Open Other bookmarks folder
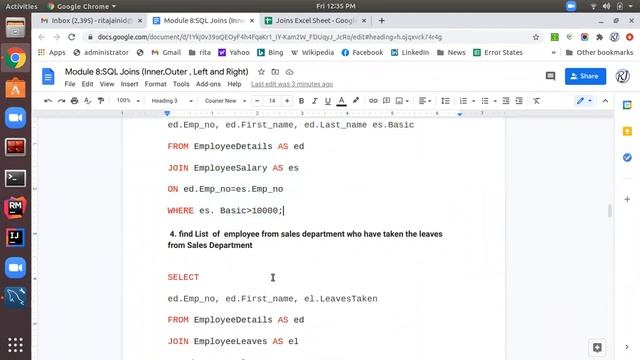This screenshot has width=640, height=360. (600, 53)
